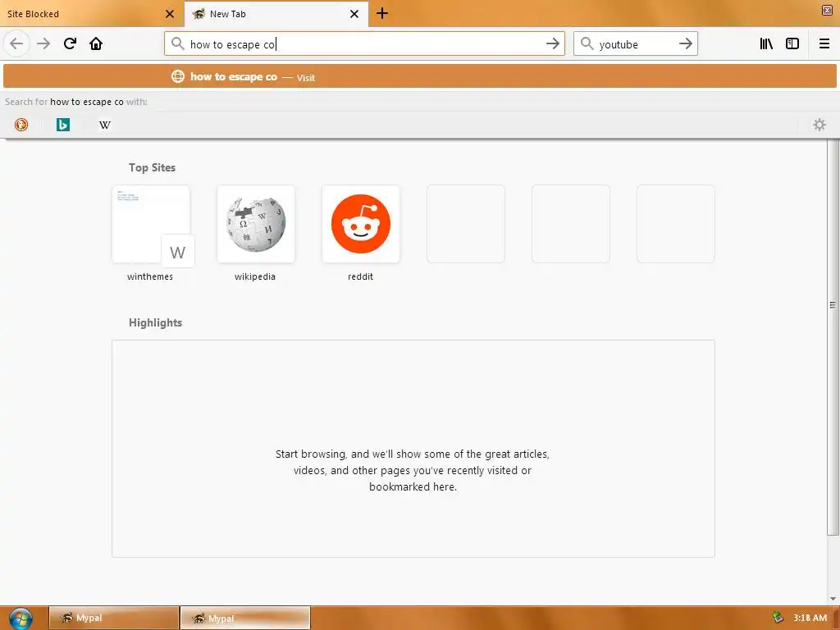Screen dimensions: 840x630
Task: Click the scrollbar down arrow
Action: pyautogui.click(x=833, y=598)
